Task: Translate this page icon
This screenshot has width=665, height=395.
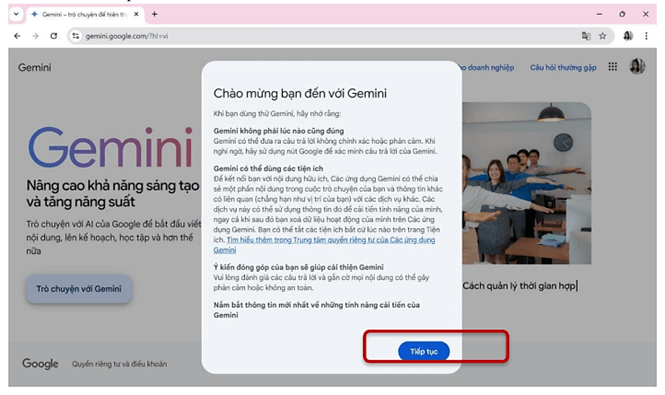Action: pos(586,36)
